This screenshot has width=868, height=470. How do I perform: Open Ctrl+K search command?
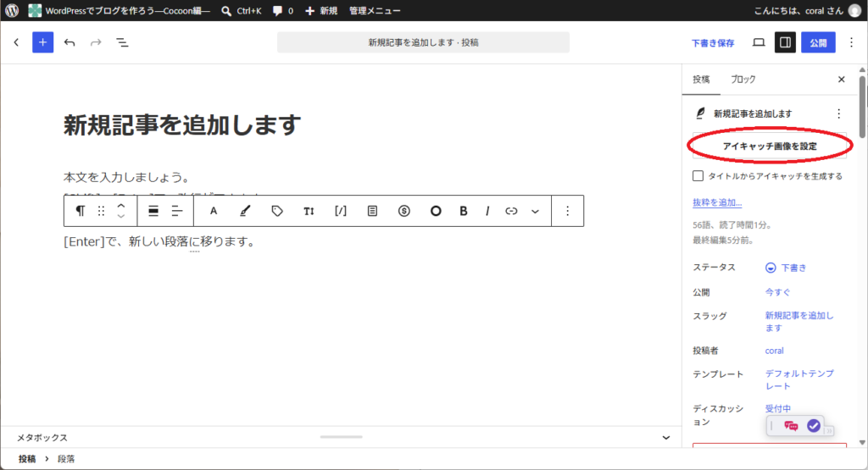[242, 10]
